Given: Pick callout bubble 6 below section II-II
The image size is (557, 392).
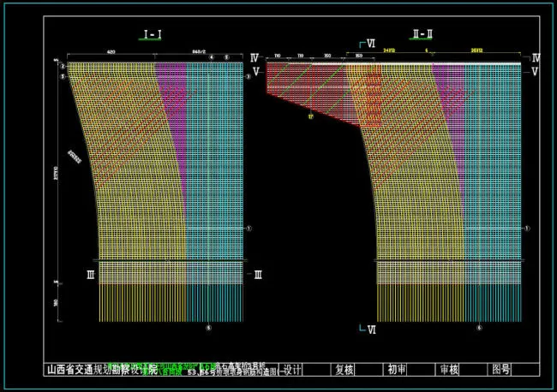Looking at the screenshot, I should point(479,327).
